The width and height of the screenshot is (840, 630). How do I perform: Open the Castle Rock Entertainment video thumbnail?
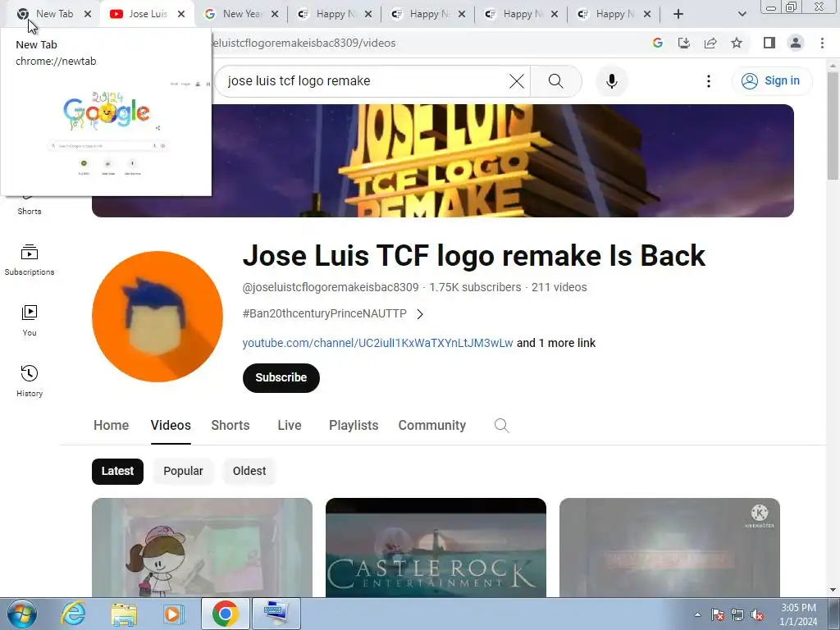click(436, 547)
